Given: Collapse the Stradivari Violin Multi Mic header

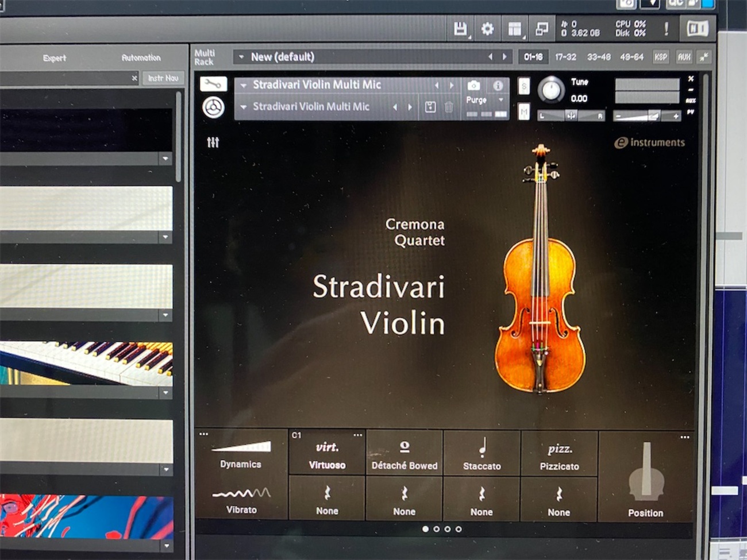Looking at the screenshot, I should [x=244, y=84].
